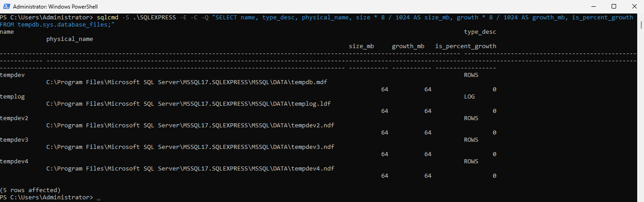Click the 'is_percent_growth' column header

click(x=466, y=46)
